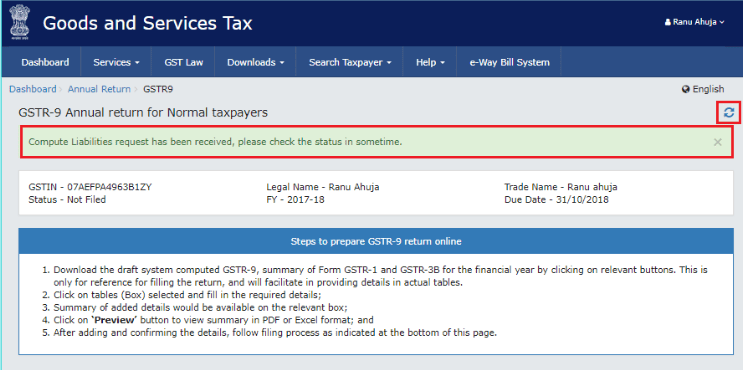
Task: Expand the Services menu
Action: (116, 62)
